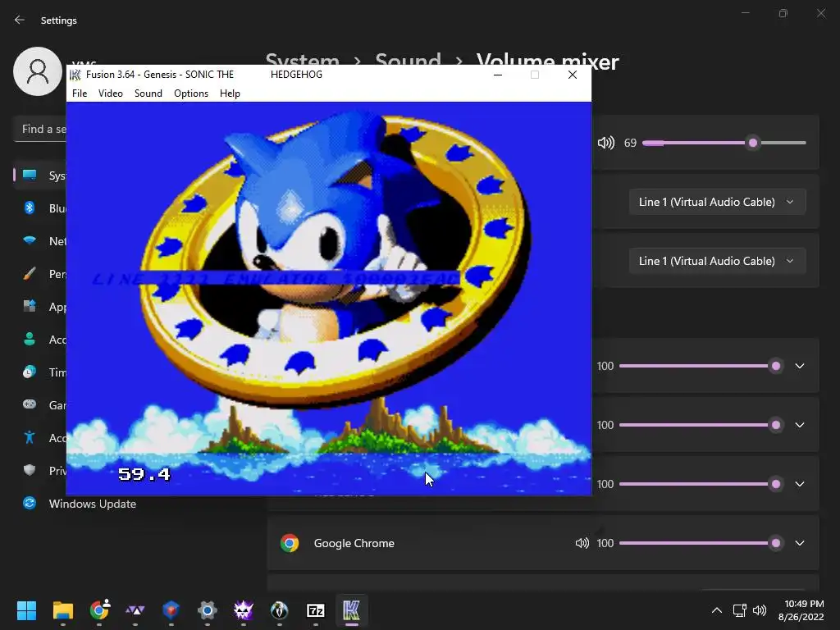Viewport: 840px width, 630px height.
Task: Open the purple triangles app on the taskbar
Action: pos(135,610)
